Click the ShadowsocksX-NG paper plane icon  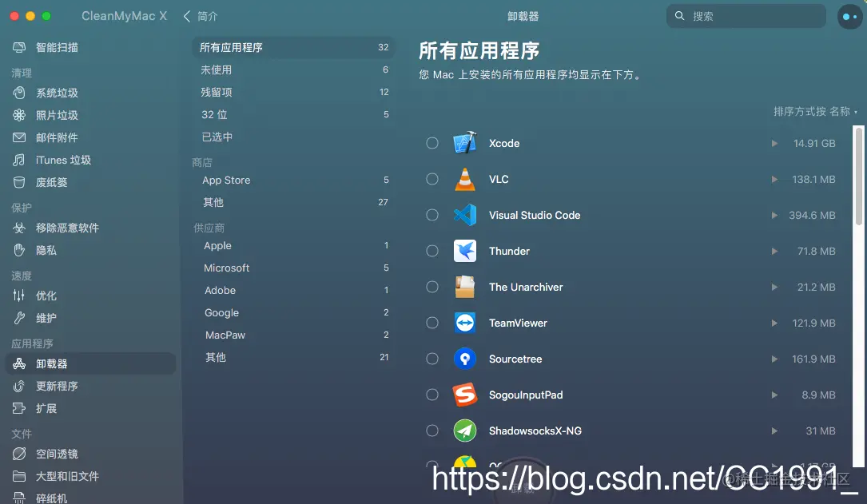465,431
